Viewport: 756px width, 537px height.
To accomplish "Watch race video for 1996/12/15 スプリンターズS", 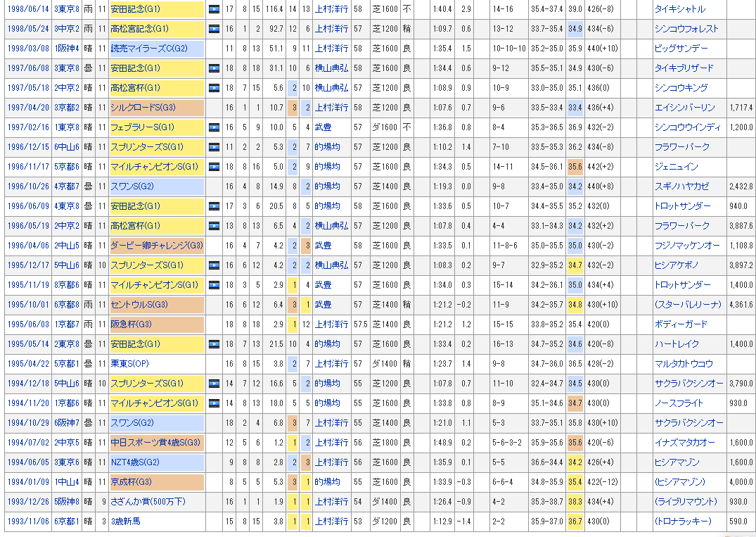I will click(x=214, y=147).
